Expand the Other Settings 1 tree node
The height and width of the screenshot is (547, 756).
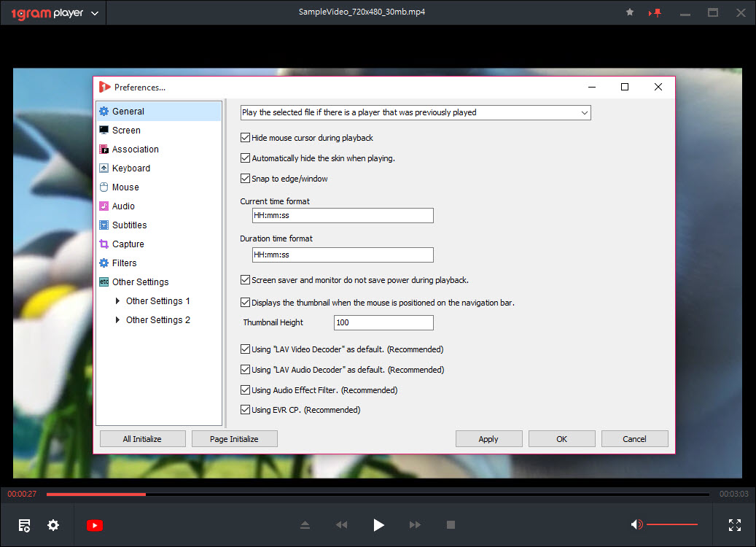click(118, 301)
